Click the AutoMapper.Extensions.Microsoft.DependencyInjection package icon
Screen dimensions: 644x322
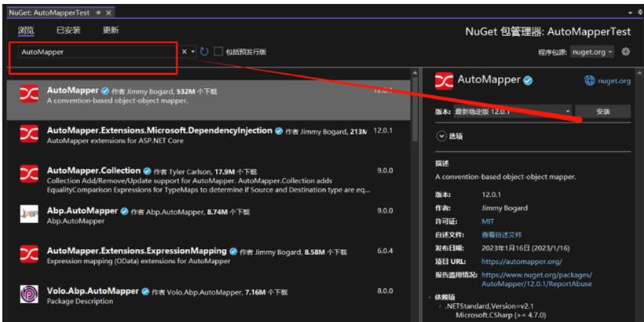(29, 134)
